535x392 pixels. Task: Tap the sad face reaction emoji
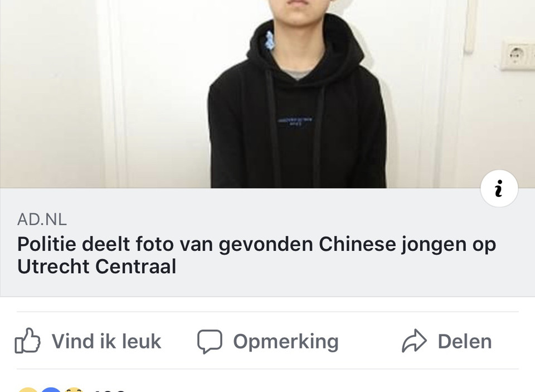point(74,390)
